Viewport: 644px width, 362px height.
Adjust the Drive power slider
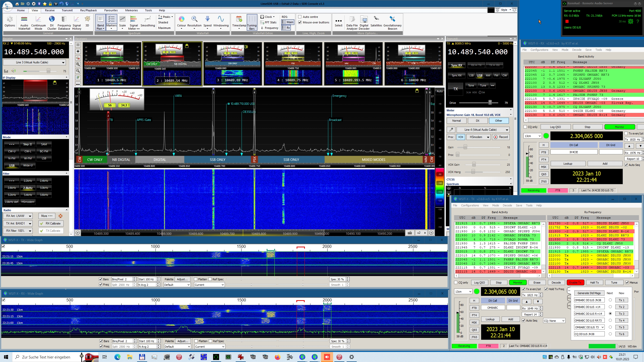[490, 103]
